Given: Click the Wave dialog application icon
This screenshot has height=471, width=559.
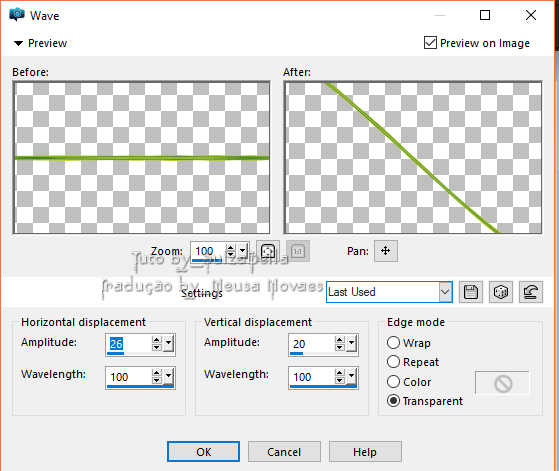Looking at the screenshot, I should [x=17, y=15].
